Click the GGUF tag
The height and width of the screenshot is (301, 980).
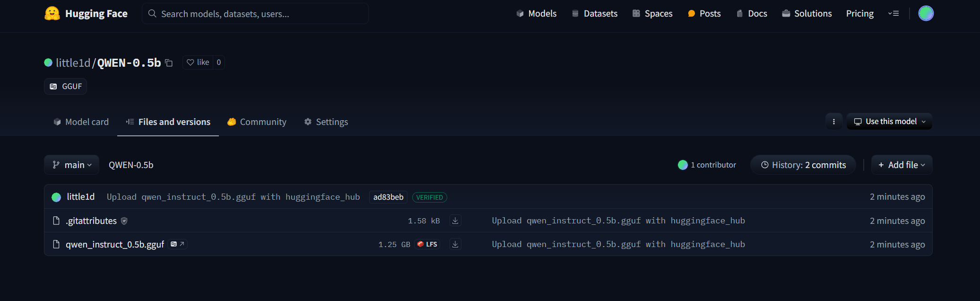pos(66,86)
